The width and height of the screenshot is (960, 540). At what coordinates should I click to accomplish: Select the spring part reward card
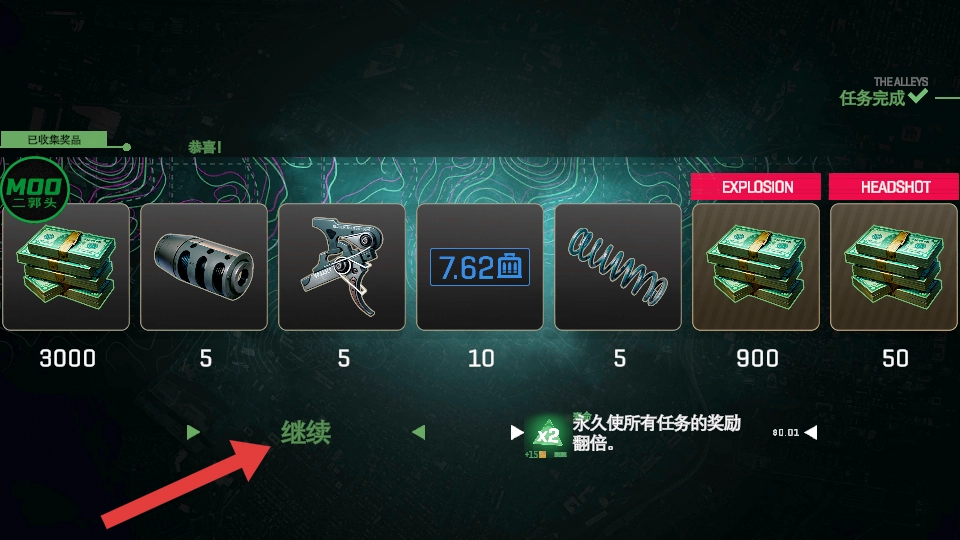pos(618,267)
